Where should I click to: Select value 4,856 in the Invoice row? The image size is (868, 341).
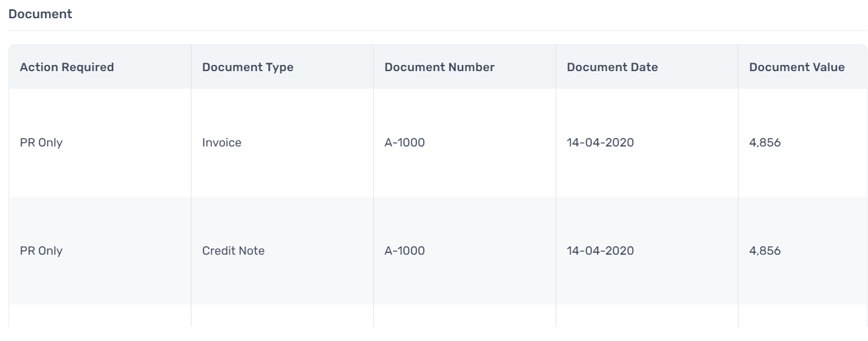click(765, 143)
